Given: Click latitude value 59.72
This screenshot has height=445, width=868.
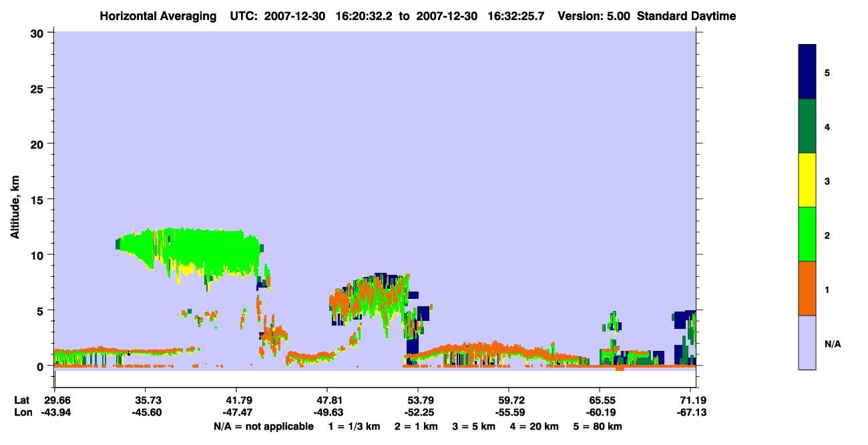Looking at the screenshot, I should (509, 400).
